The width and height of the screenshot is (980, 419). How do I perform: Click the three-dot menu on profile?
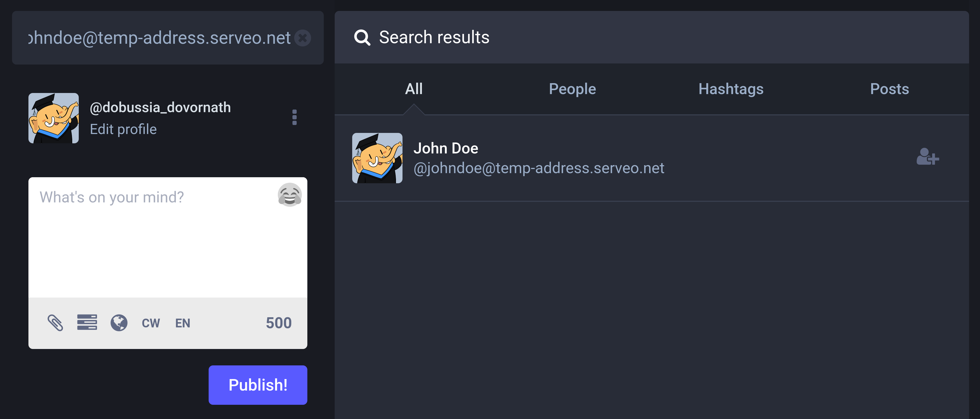pos(294,117)
